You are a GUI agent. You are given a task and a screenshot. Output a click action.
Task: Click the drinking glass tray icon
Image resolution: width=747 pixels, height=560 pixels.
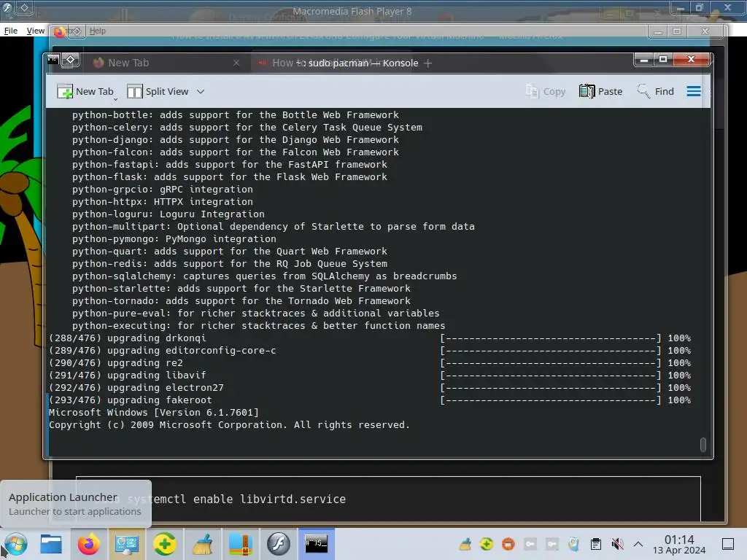pos(574,544)
